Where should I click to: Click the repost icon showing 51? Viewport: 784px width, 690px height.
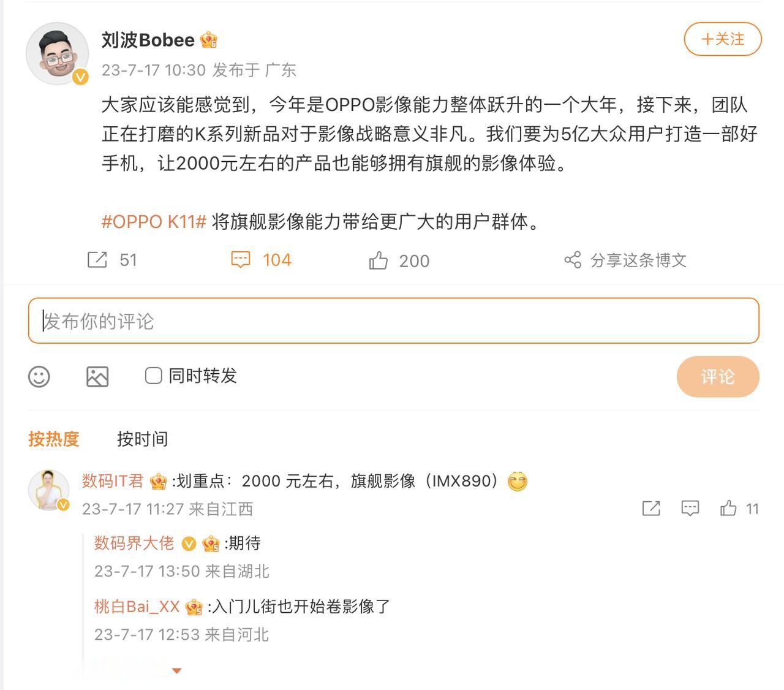[x=98, y=260]
